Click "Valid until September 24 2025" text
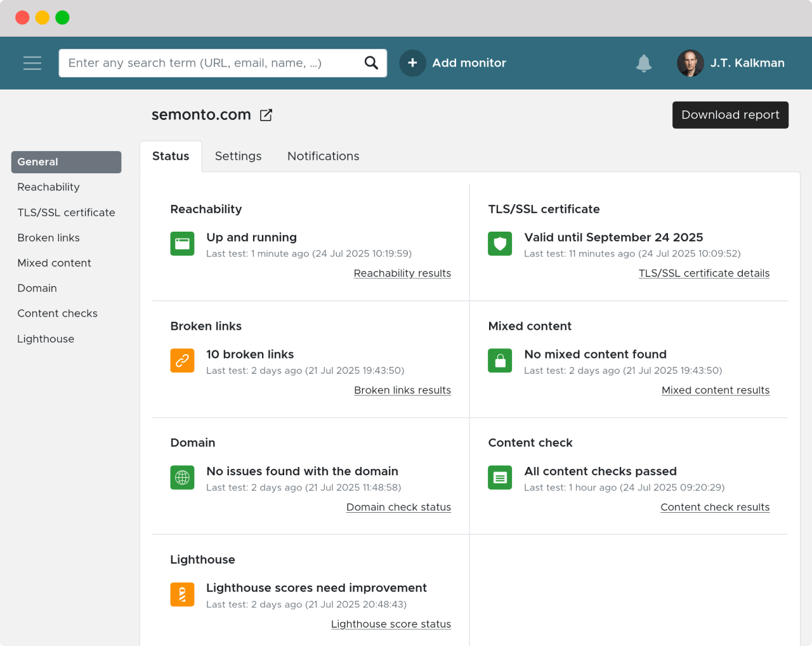The width and height of the screenshot is (812, 646). (x=613, y=237)
